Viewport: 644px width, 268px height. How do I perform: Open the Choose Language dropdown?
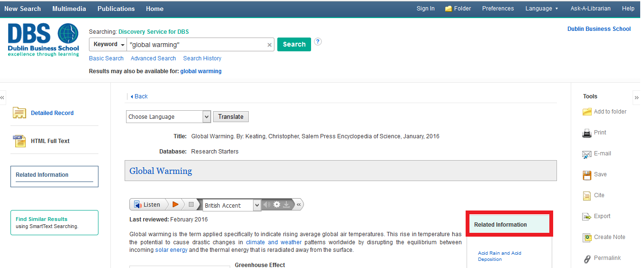(168, 116)
